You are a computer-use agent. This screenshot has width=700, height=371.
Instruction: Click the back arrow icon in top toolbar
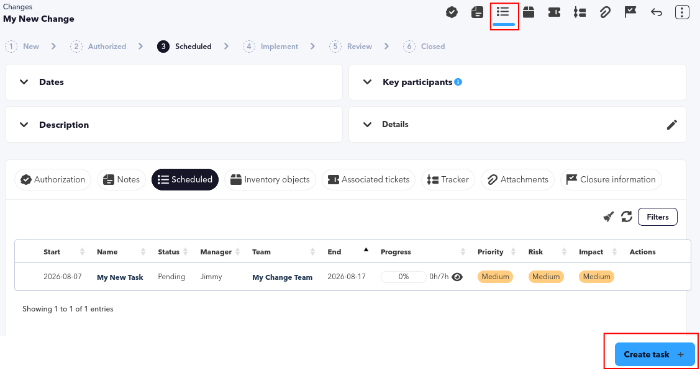656,12
